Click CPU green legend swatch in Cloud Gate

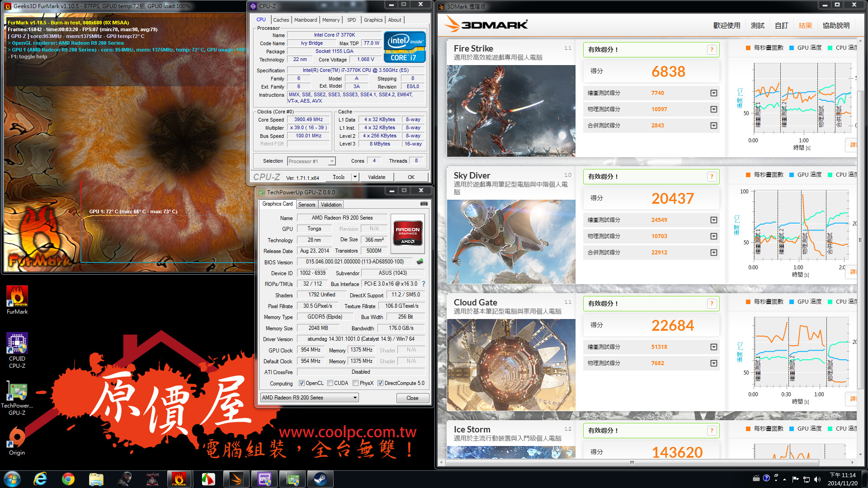click(830, 302)
